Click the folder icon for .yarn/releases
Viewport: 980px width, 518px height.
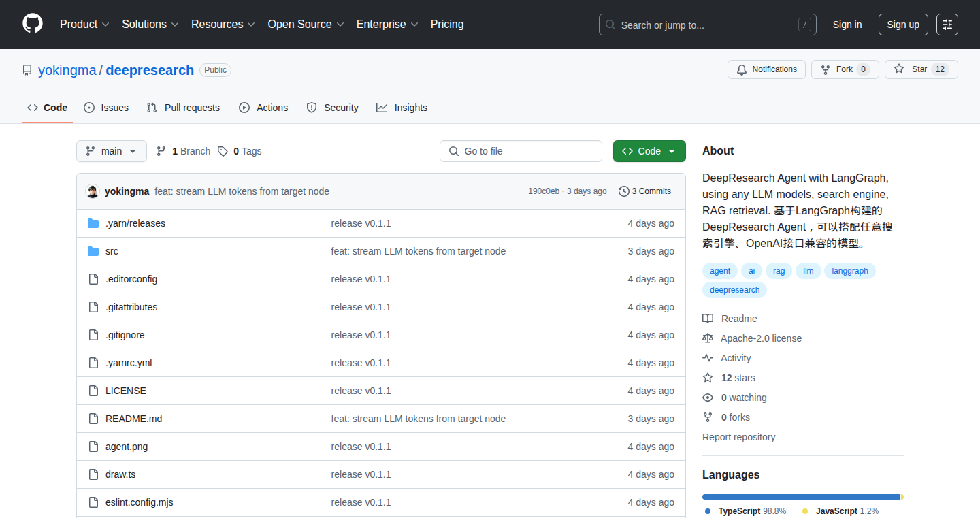pos(93,223)
